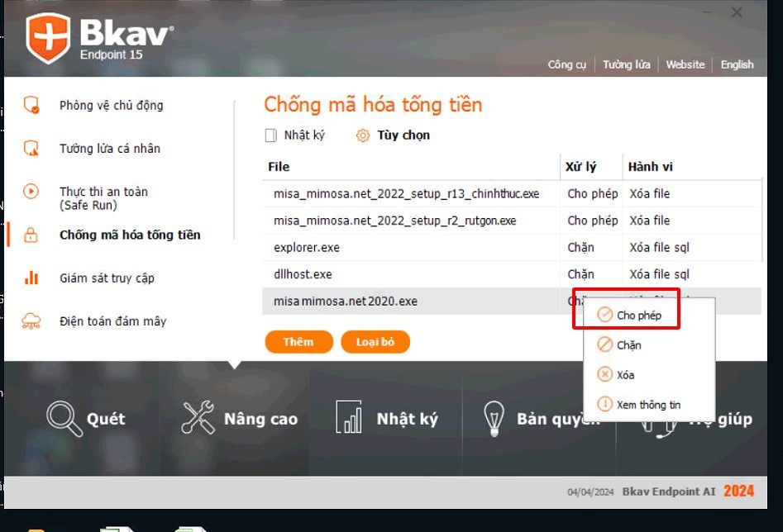The height and width of the screenshot is (532, 783).
Task: Click the Nhật ký chart icon in bottom bar
Action: [x=349, y=418]
